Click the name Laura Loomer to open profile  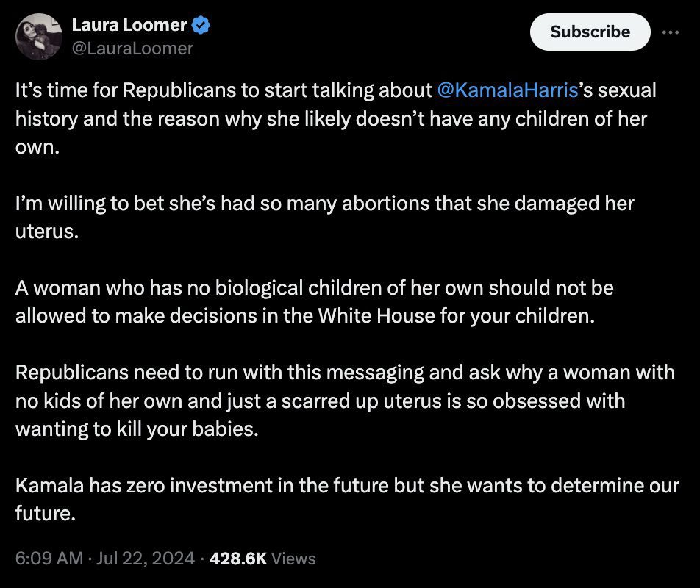point(129,24)
